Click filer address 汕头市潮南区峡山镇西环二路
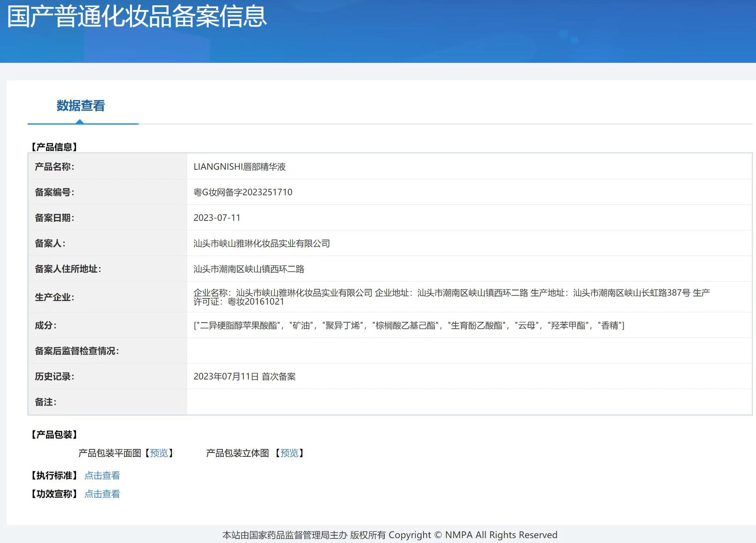The width and height of the screenshot is (756, 543). point(248,269)
